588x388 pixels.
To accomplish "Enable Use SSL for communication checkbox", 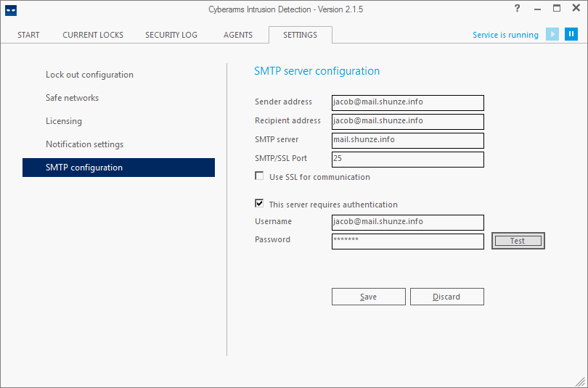I will [x=259, y=176].
